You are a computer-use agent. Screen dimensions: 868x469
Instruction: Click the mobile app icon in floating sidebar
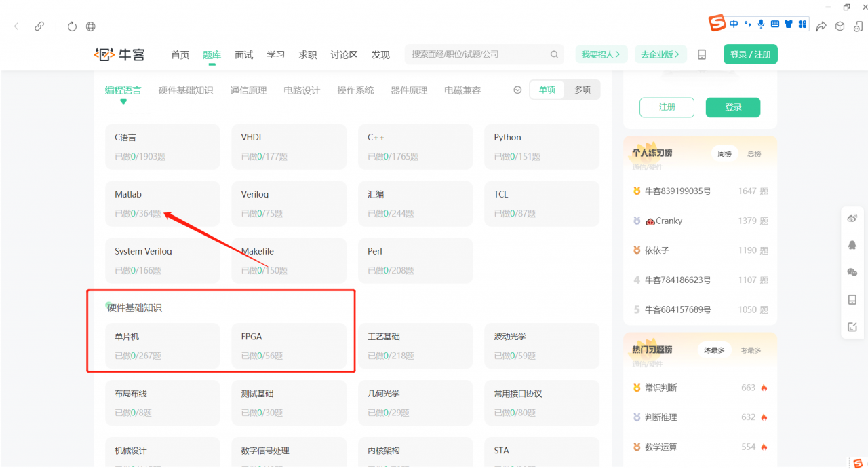[x=852, y=299]
